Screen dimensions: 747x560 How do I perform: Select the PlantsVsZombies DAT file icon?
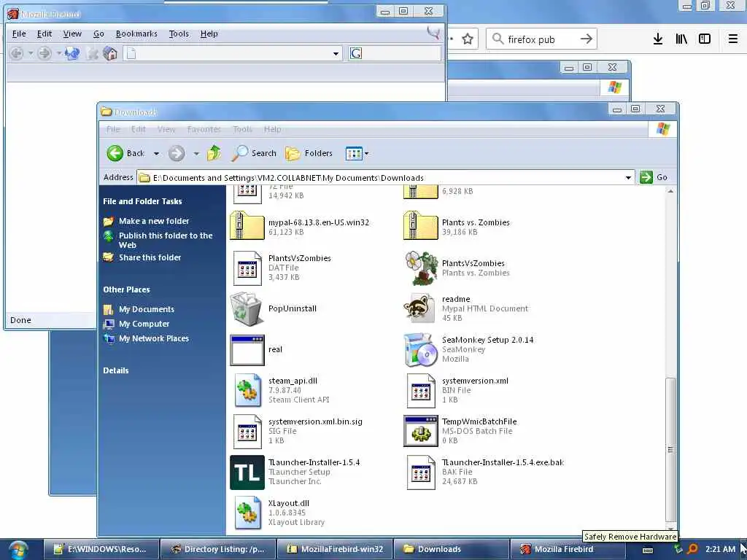tap(247, 268)
